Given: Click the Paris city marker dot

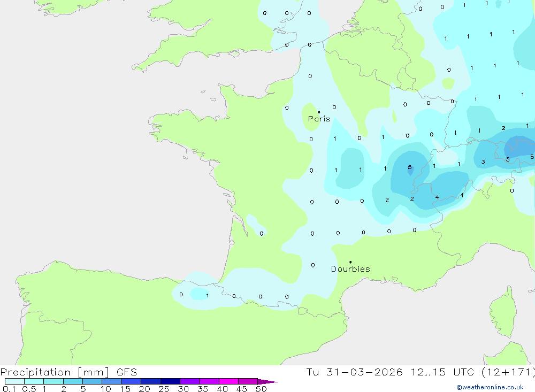Looking at the screenshot, I should pos(319,112).
